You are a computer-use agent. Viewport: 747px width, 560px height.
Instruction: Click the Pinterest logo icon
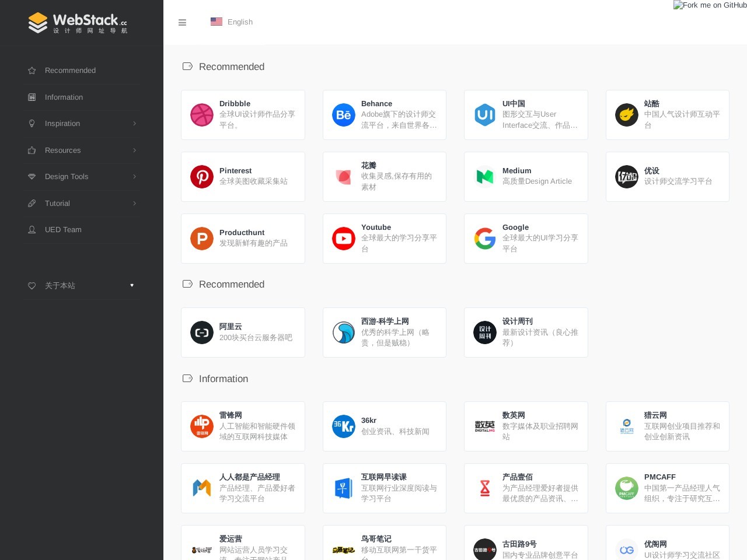point(202,177)
